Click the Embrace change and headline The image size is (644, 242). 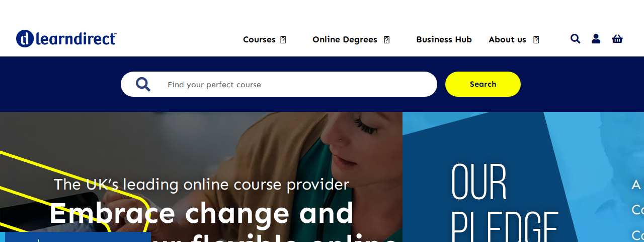click(202, 213)
